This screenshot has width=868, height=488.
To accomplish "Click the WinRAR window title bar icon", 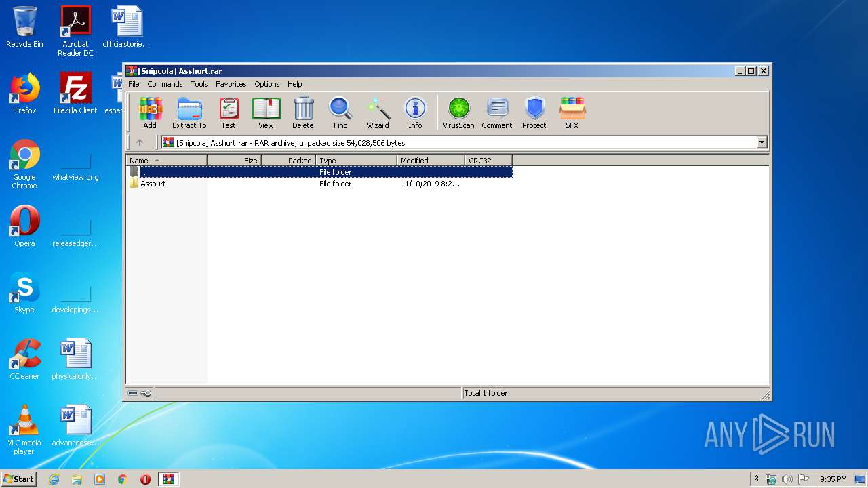I will [132, 70].
